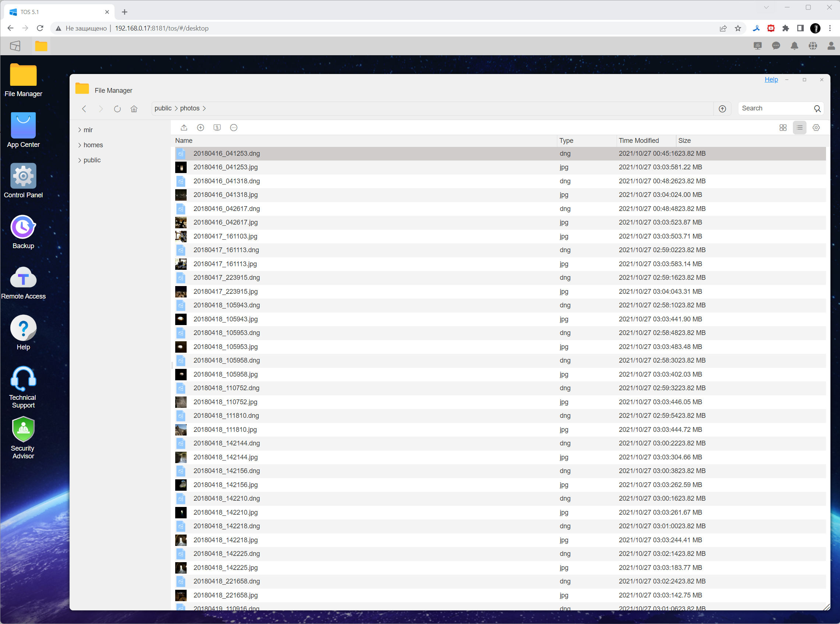Sort files by Time Modified column

click(639, 141)
